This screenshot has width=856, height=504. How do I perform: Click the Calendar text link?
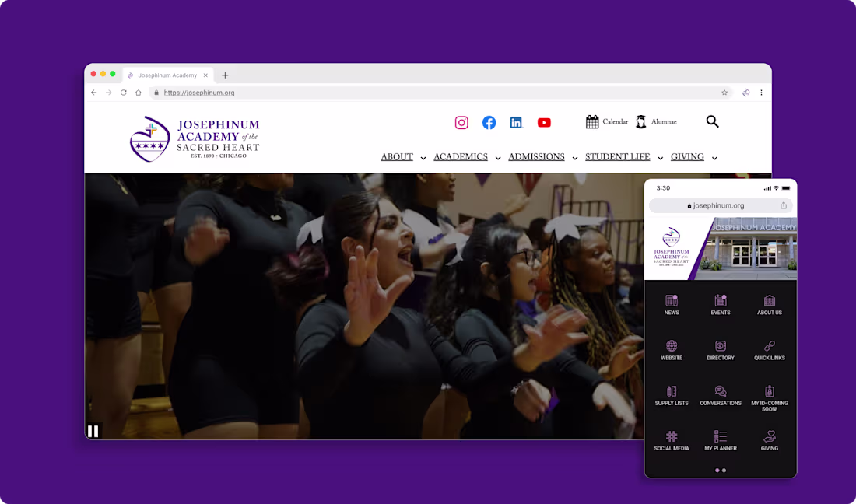click(x=616, y=121)
